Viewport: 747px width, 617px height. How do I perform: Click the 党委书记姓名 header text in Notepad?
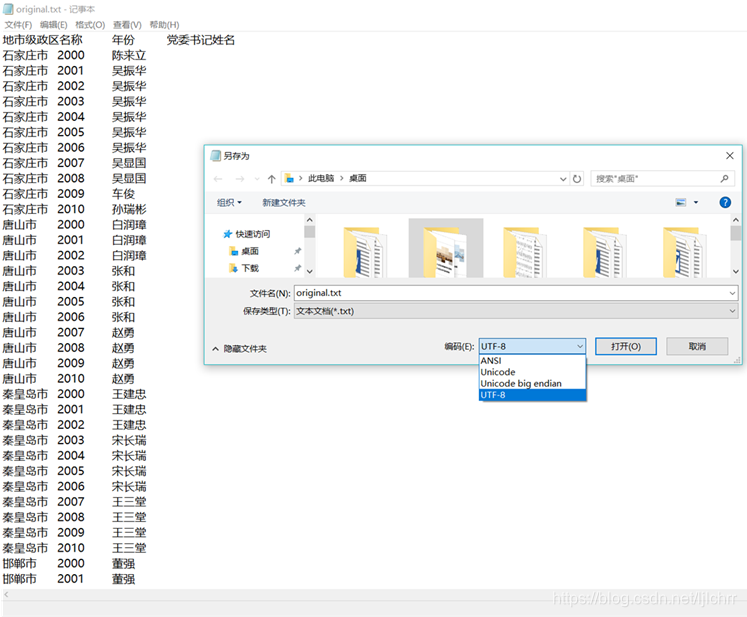201,40
